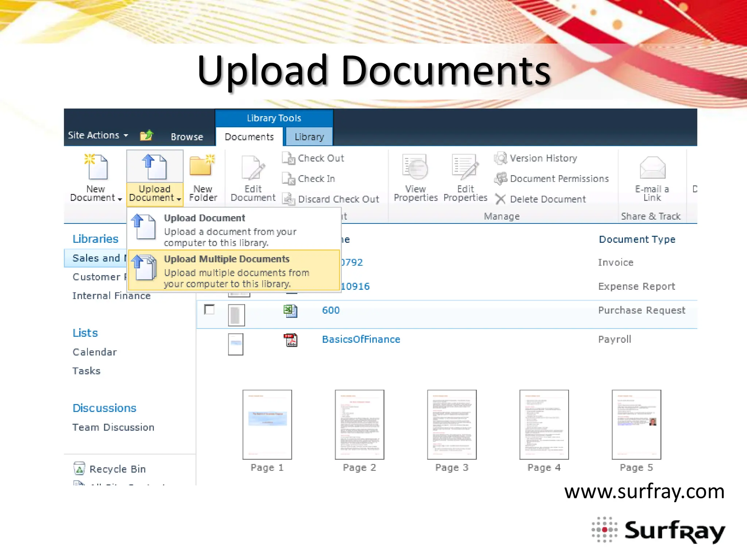Click the Library Tools header

274,118
